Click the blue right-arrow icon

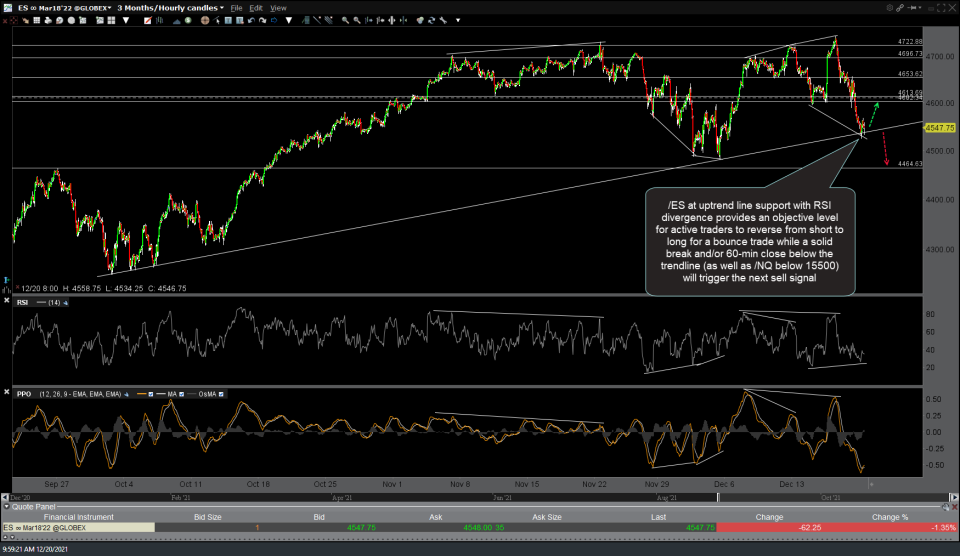pos(274,20)
